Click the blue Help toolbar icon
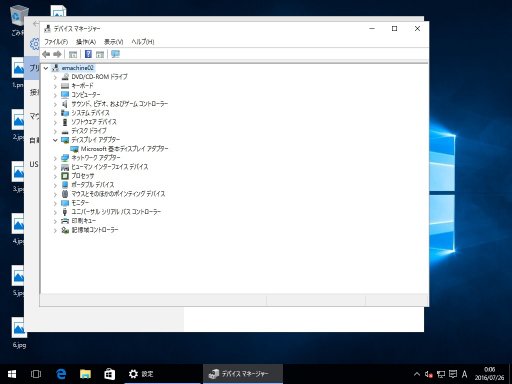This screenshot has height=384, width=512. click(88, 54)
